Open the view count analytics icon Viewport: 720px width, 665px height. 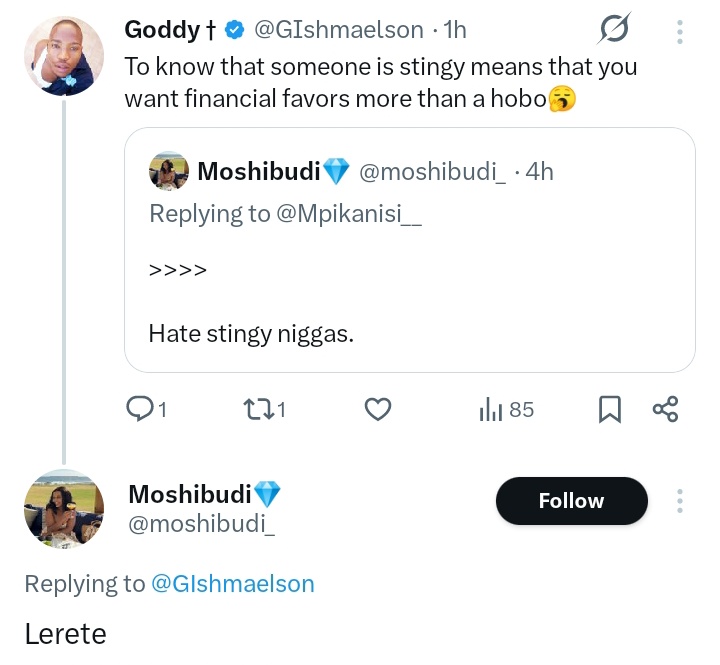(x=489, y=409)
